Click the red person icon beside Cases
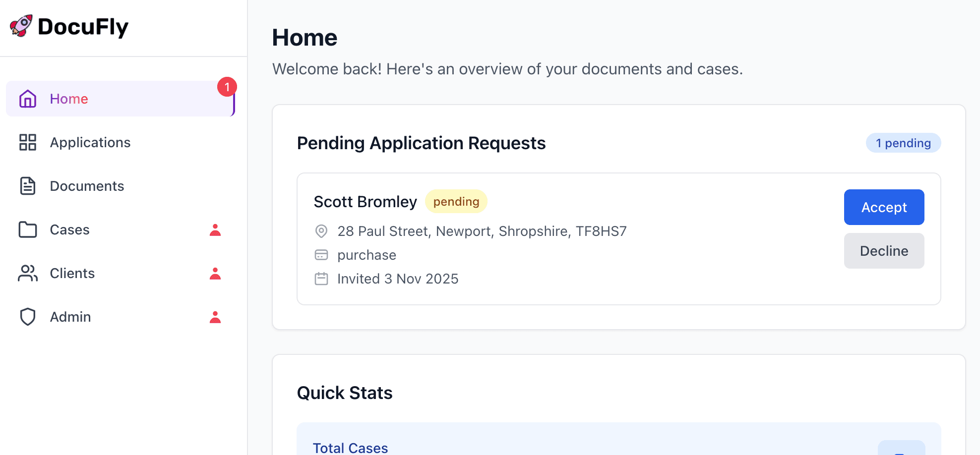Image resolution: width=980 pixels, height=455 pixels. tap(215, 230)
